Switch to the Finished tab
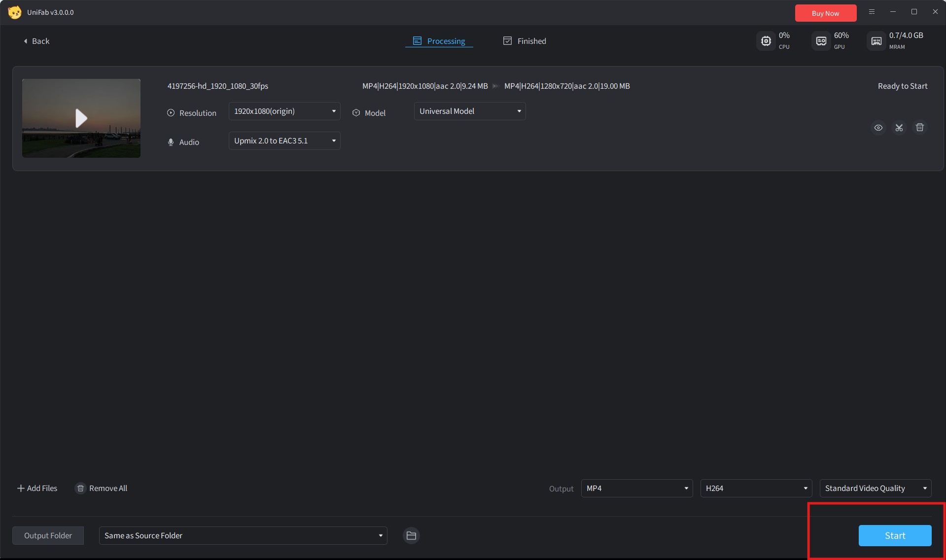946x560 pixels. 525,41
